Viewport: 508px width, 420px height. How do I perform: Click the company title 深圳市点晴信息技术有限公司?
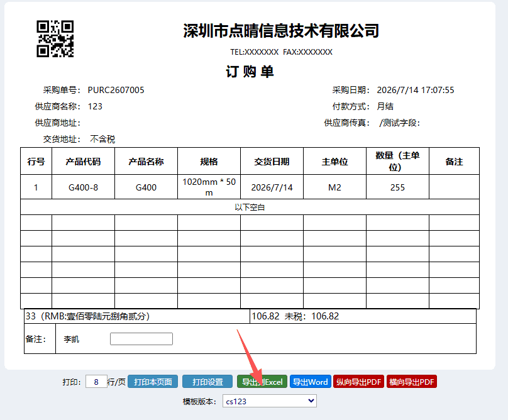[x=281, y=31]
